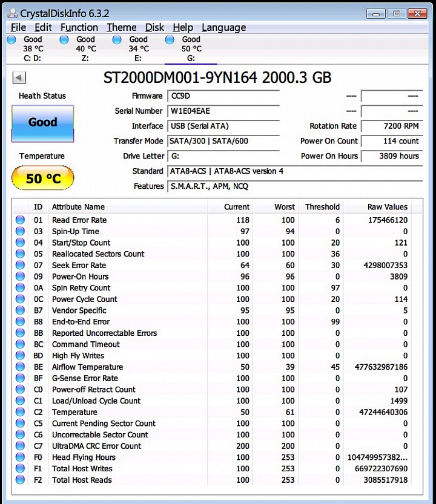Viewport: 436px width, 504px height.
Task: Click the status orb for Total Host Writes
Action: [20, 468]
